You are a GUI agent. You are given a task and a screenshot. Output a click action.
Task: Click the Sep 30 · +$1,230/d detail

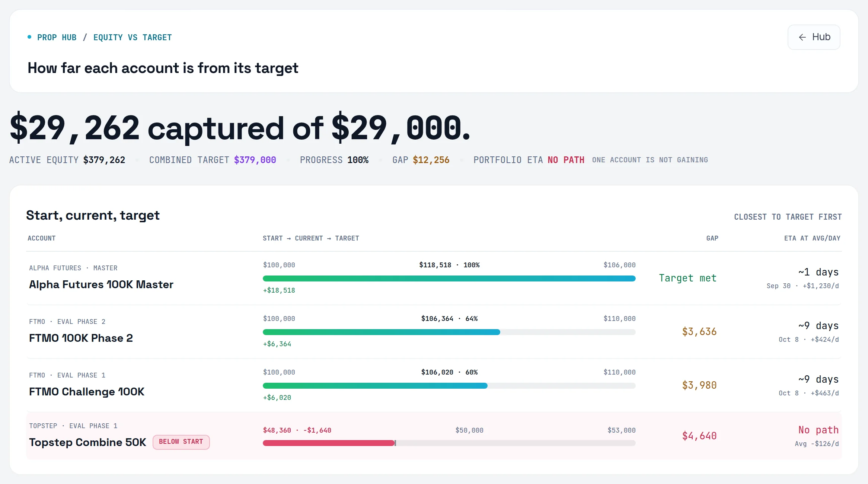(802, 286)
